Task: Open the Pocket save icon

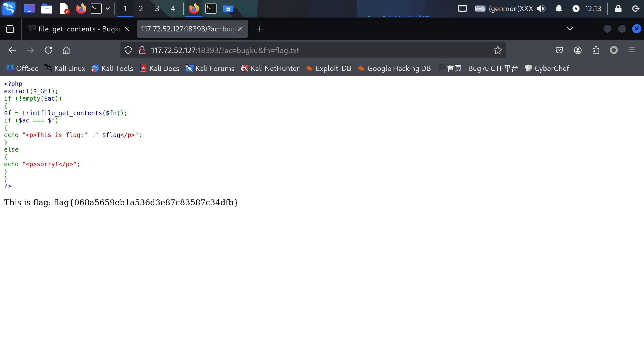Action: pos(559,50)
